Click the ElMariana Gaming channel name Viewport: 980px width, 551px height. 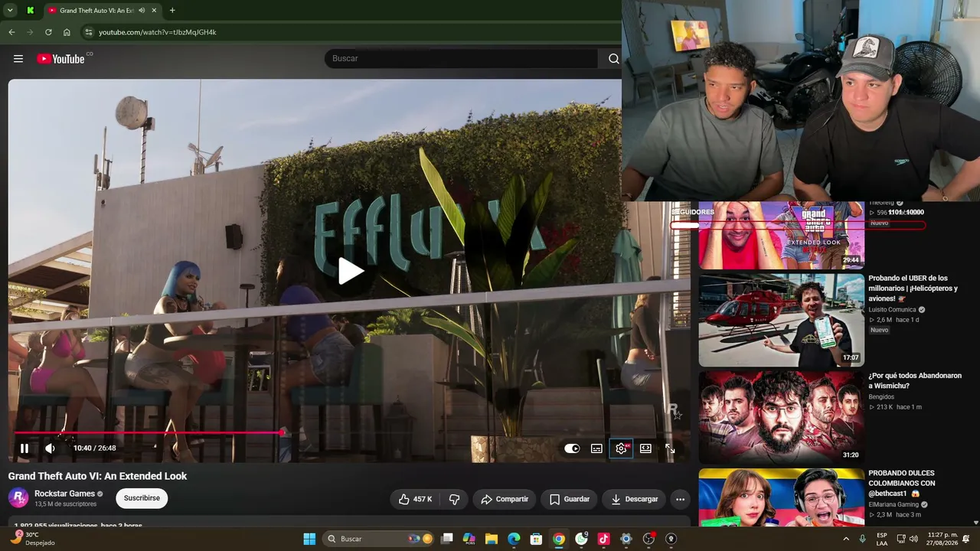[893, 505]
